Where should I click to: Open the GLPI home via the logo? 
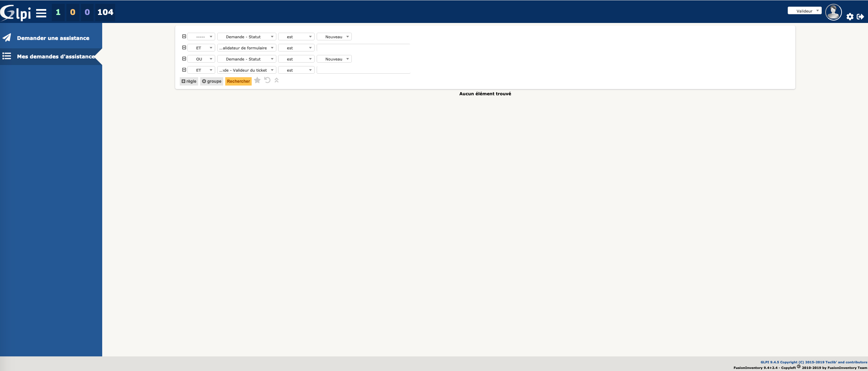coord(15,12)
